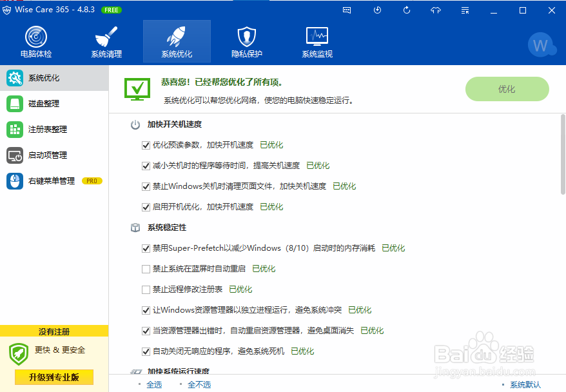
Task: Click the speed icon beside 加快系统运行速度
Action: (136, 371)
